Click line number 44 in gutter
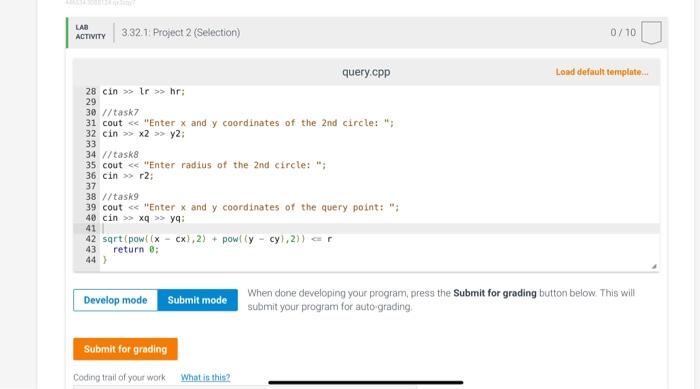 pos(91,260)
